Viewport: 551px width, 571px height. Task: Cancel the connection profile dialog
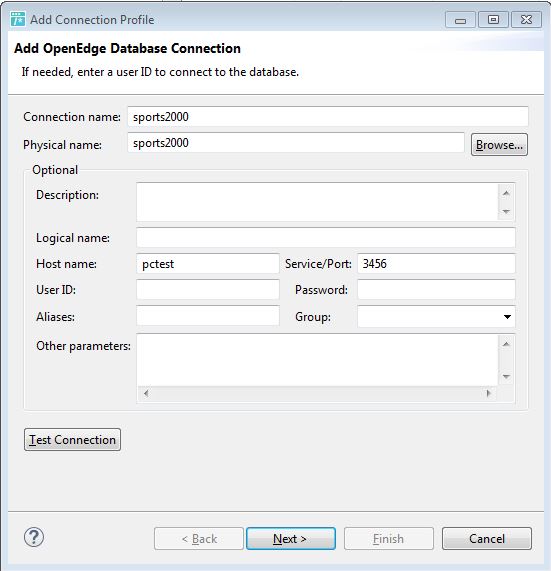tap(487, 539)
